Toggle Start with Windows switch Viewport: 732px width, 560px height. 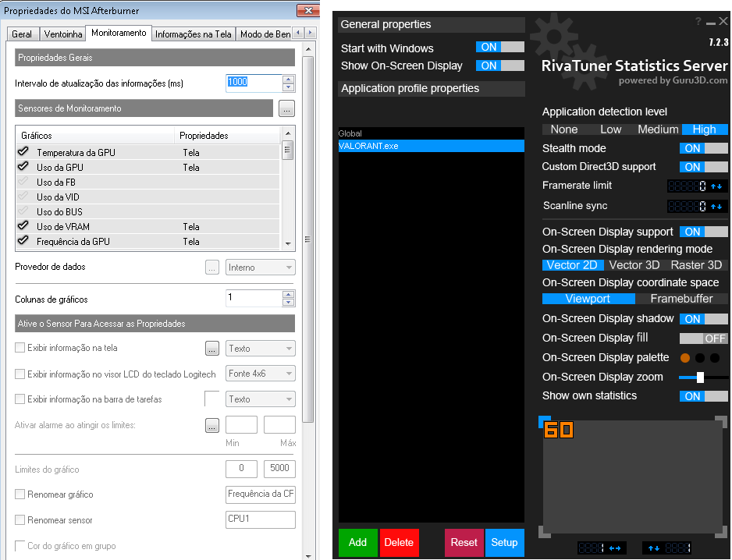click(500, 47)
